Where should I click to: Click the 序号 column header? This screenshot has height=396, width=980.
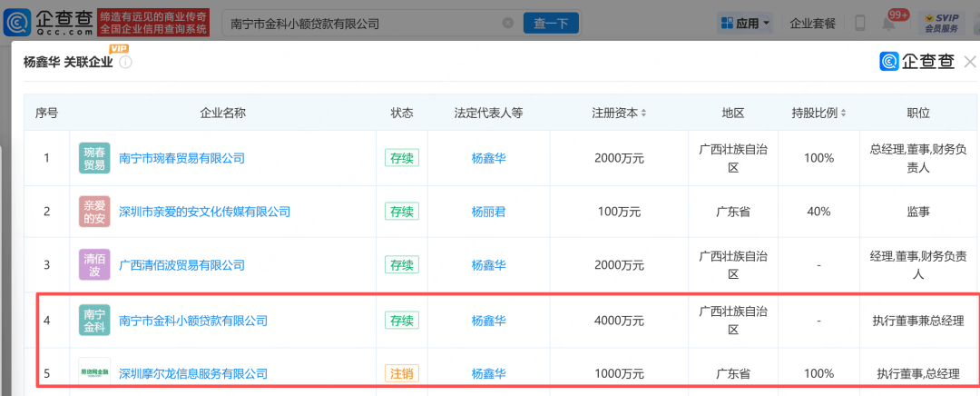tap(47, 114)
